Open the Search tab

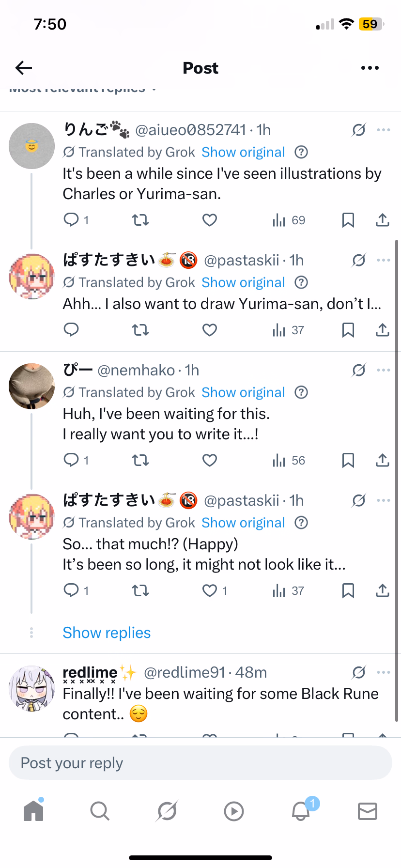pyautogui.click(x=100, y=811)
